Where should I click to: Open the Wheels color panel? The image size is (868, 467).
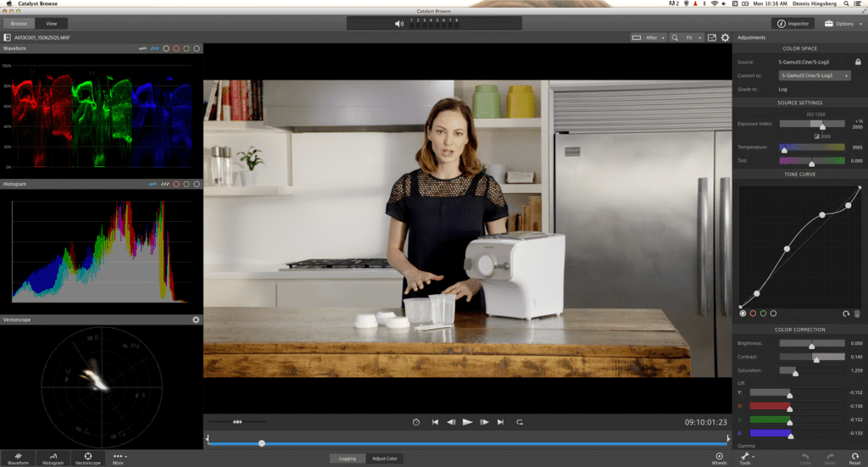point(719,458)
